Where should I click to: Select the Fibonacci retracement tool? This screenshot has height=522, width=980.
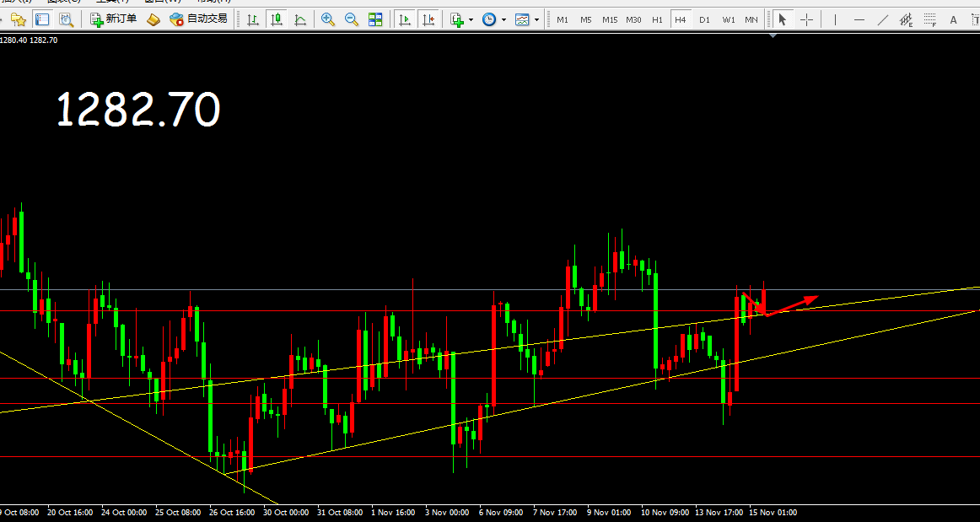coord(930,20)
